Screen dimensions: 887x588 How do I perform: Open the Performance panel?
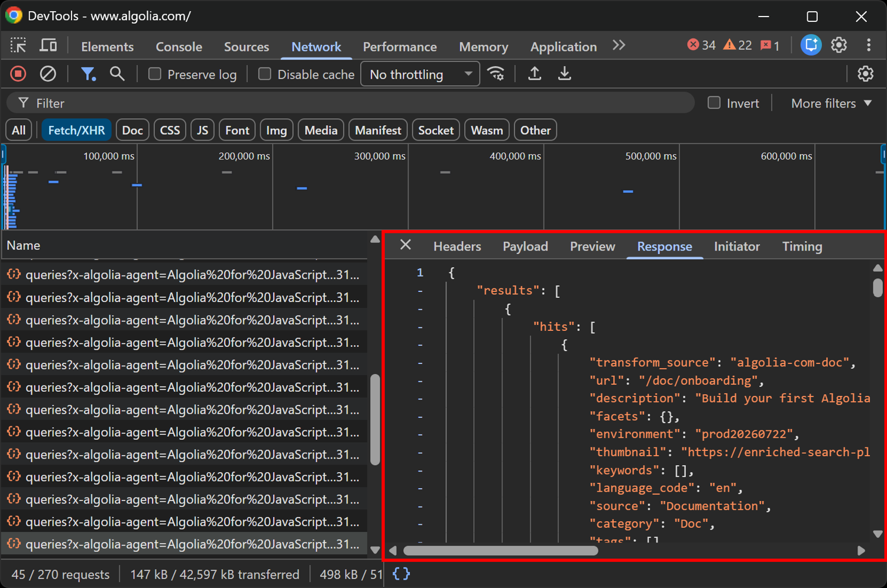click(400, 46)
